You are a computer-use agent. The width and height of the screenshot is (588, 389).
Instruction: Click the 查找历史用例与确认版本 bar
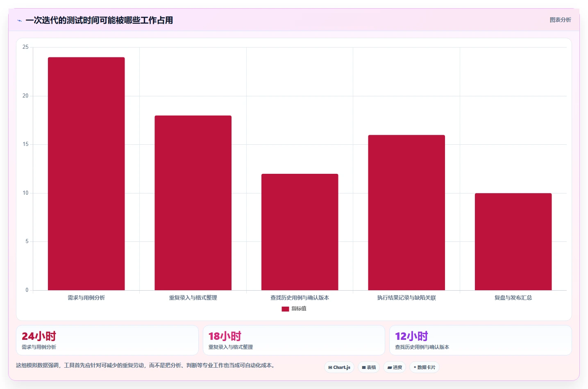point(300,232)
